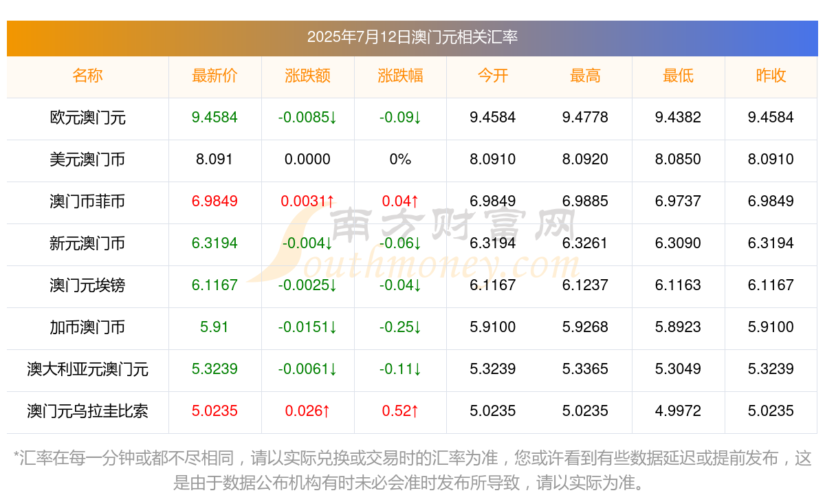Click 欧元澳门元 latest price 9.4584 in green
The height and width of the screenshot is (504, 825).
(x=214, y=118)
